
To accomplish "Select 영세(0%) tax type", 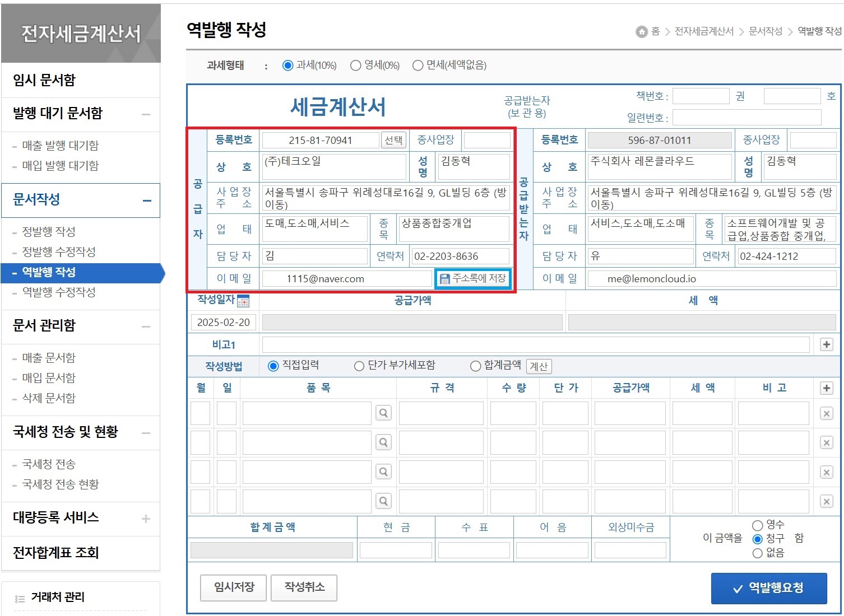I will pyautogui.click(x=355, y=66).
